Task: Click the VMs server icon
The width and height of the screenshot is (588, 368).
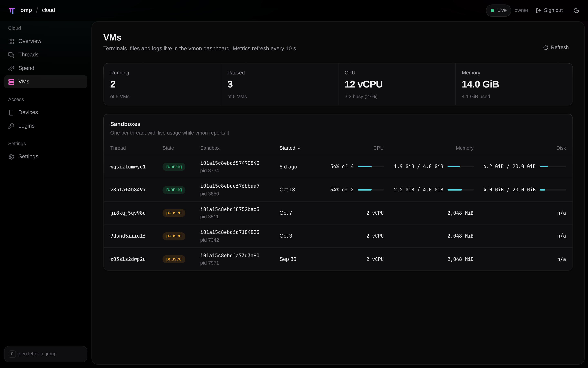Action: pyautogui.click(x=11, y=82)
